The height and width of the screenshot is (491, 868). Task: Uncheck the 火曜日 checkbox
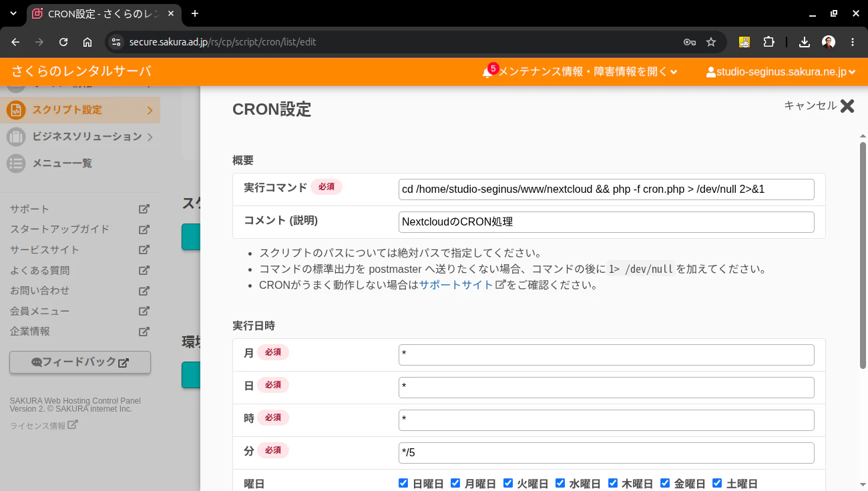point(508,483)
